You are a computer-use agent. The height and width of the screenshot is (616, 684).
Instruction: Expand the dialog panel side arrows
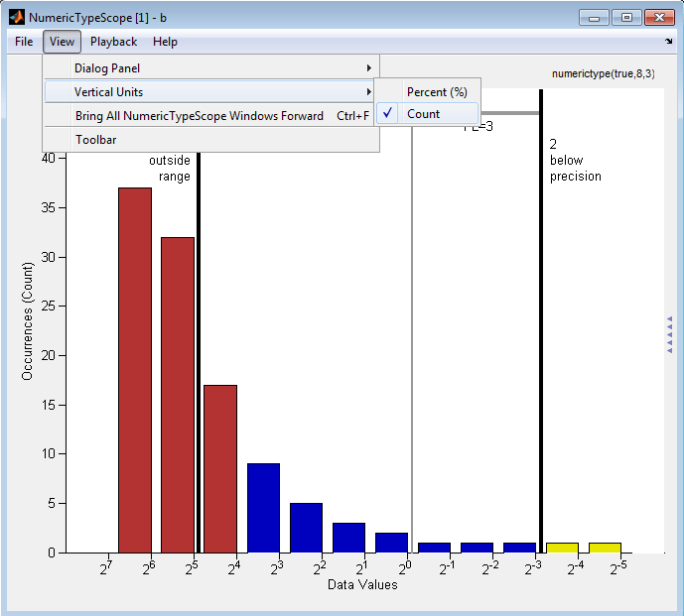tap(669, 335)
